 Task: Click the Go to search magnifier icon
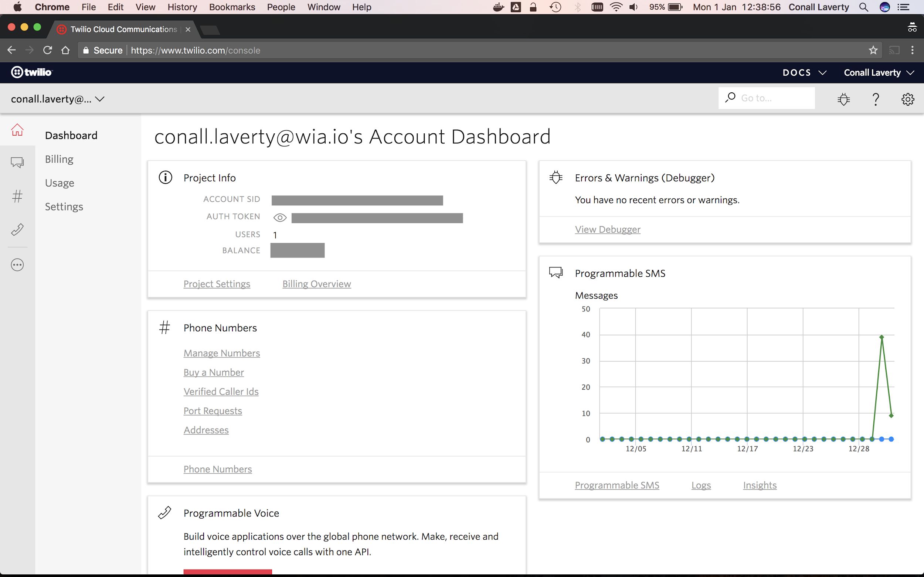730,98
